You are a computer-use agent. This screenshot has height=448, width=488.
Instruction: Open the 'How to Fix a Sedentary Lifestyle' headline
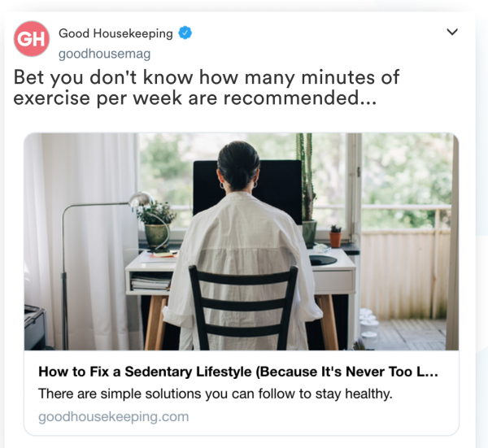(x=238, y=372)
